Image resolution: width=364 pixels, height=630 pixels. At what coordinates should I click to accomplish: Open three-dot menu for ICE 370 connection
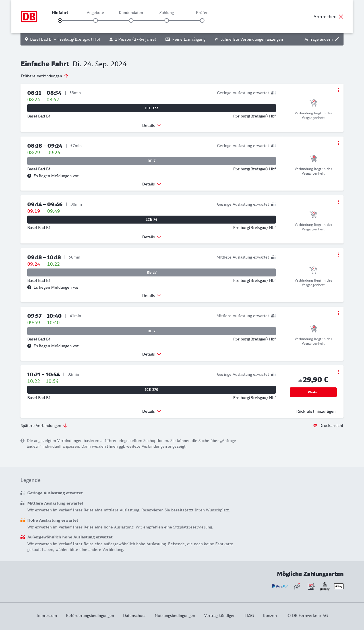(x=338, y=372)
